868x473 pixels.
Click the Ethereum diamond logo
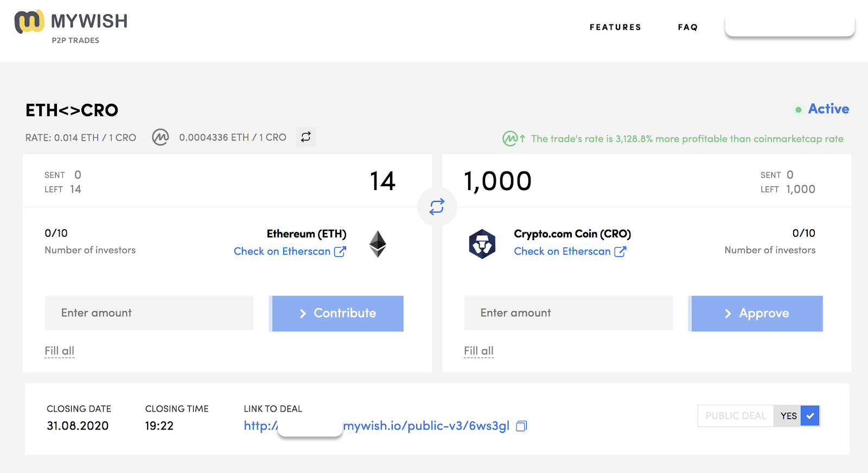[x=378, y=244]
